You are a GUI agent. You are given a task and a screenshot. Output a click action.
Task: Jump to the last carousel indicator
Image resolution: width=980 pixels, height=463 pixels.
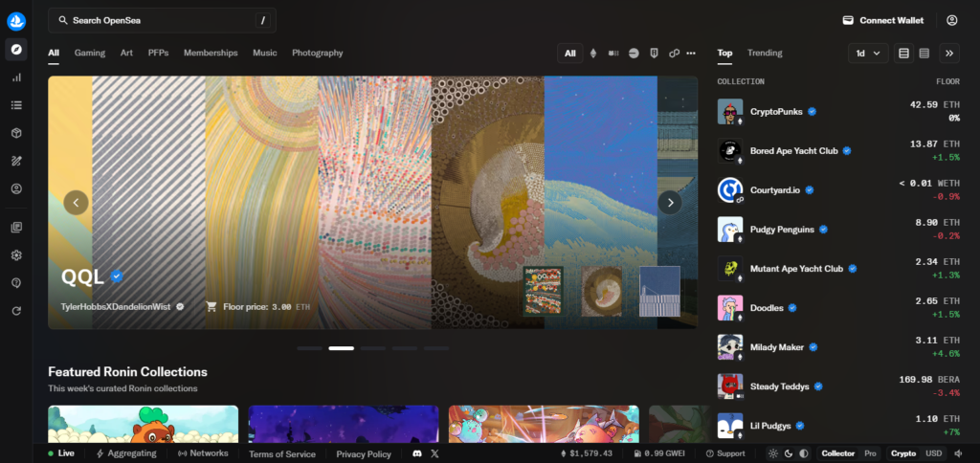tap(436, 348)
